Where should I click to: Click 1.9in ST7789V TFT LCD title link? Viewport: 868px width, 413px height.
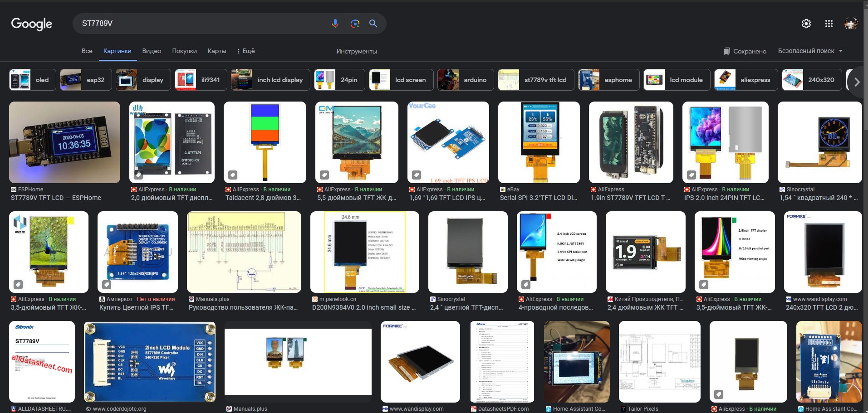pos(630,198)
